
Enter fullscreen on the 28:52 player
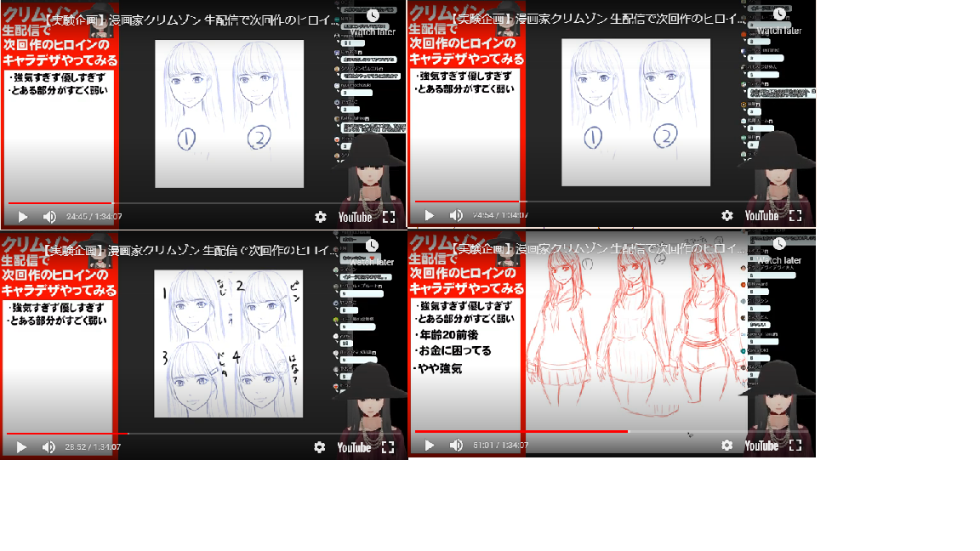point(388,447)
